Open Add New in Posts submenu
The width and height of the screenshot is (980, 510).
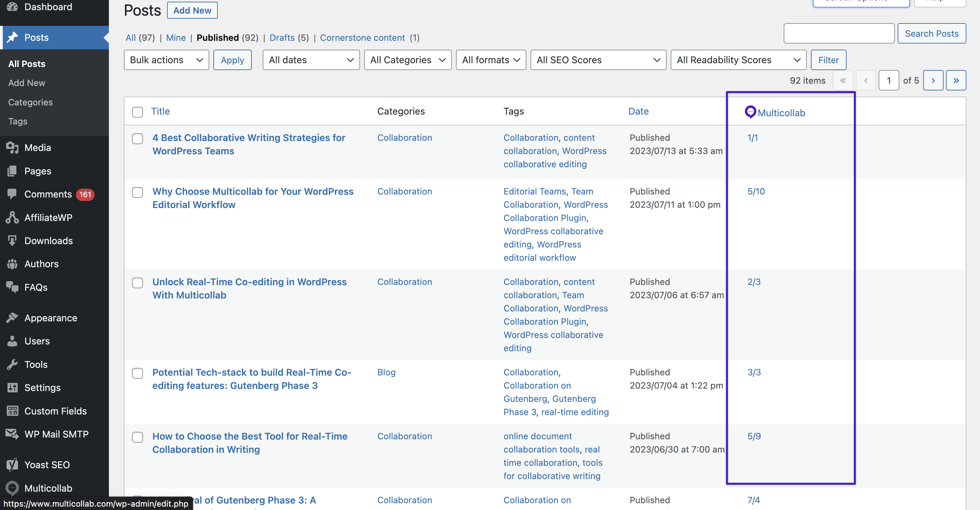pos(27,83)
